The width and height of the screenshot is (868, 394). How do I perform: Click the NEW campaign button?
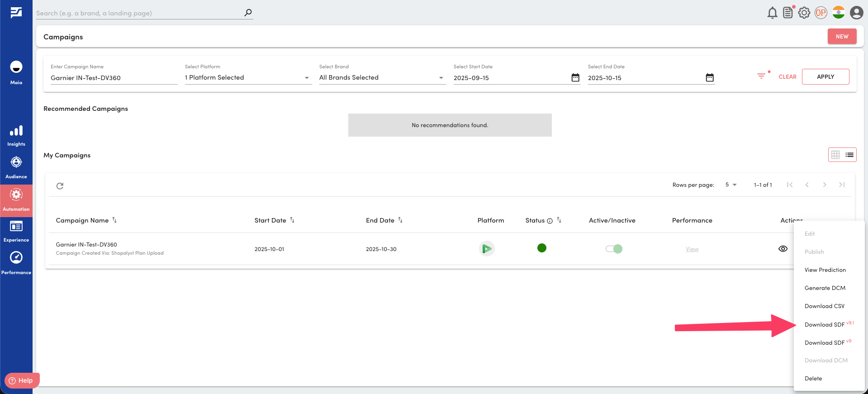tap(842, 37)
